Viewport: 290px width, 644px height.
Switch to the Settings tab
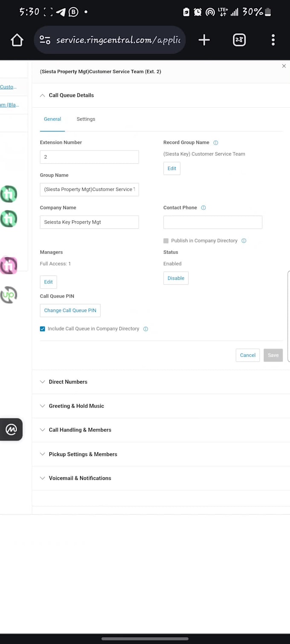tap(86, 119)
